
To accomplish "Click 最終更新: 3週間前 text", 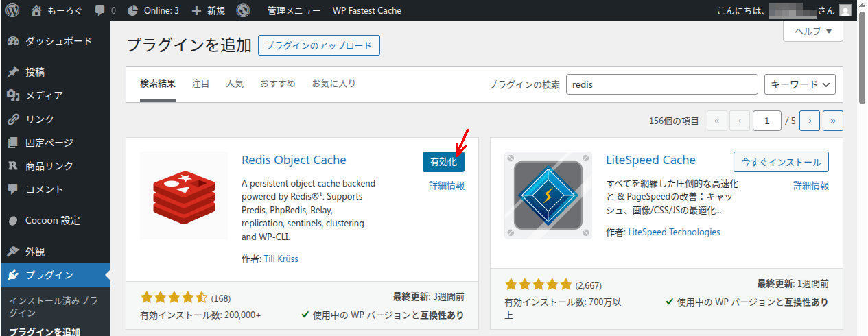I will [429, 297].
